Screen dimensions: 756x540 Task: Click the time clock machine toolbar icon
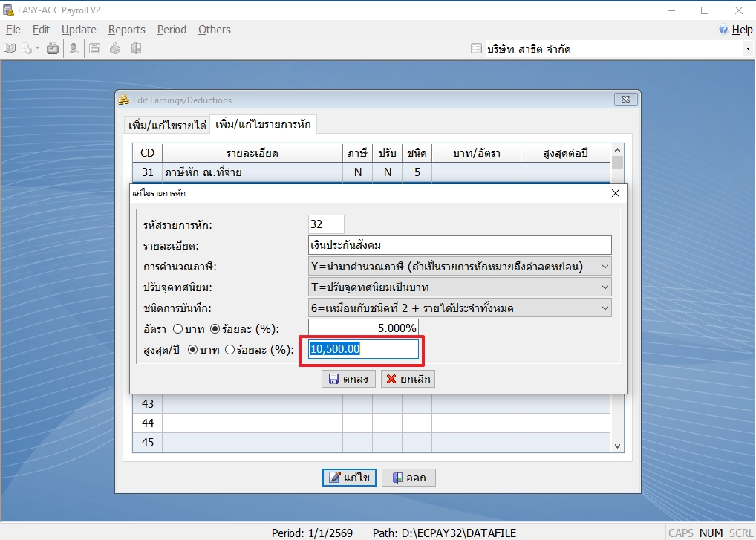tap(53, 49)
